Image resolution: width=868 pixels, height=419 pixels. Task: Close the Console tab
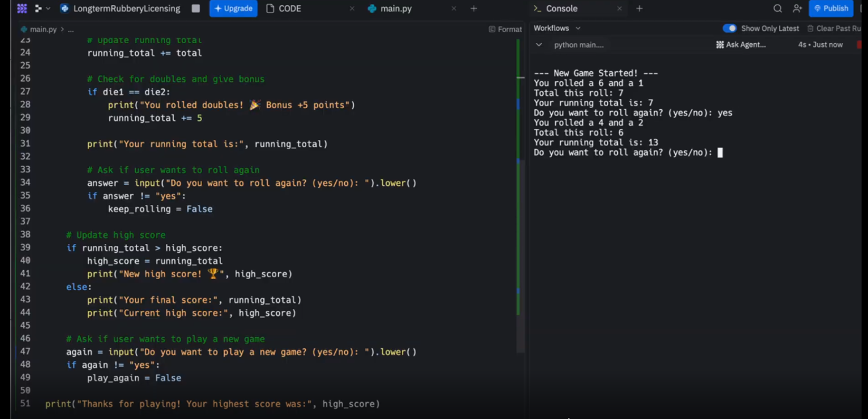pyautogui.click(x=619, y=8)
